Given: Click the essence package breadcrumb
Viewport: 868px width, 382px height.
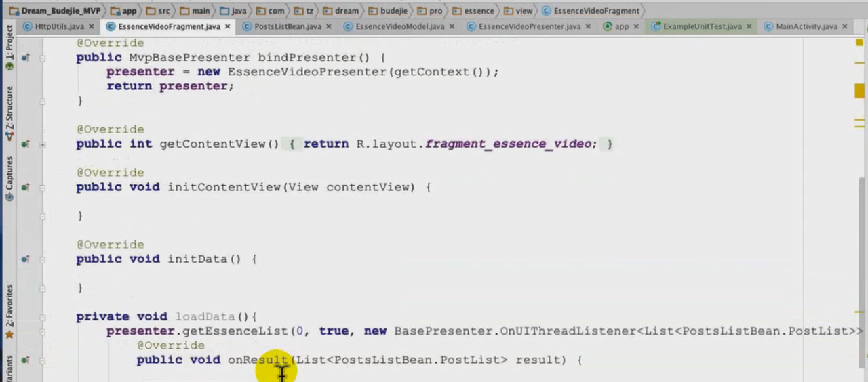Looking at the screenshot, I should click(473, 11).
